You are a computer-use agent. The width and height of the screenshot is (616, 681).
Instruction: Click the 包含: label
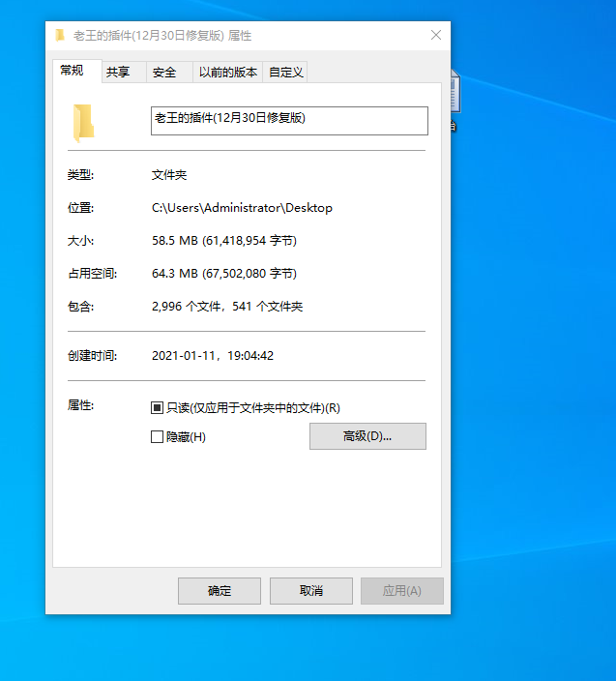pyautogui.click(x=80, y=307)
